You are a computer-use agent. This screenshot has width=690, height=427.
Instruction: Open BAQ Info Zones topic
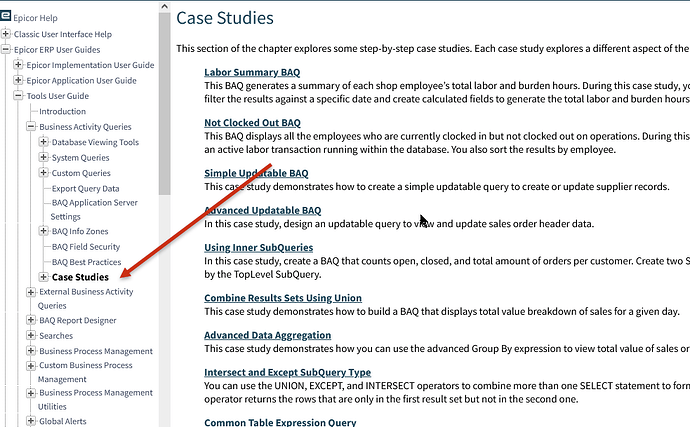click(80, 231)
